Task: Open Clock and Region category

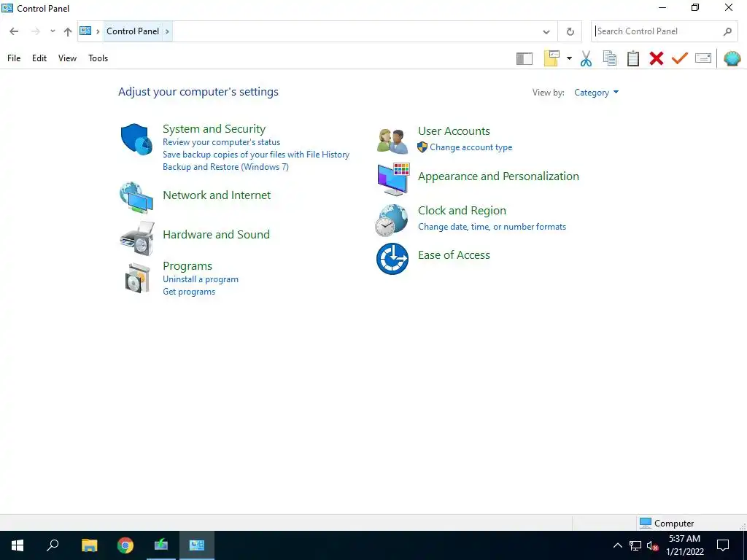Action: click(462, 211)
